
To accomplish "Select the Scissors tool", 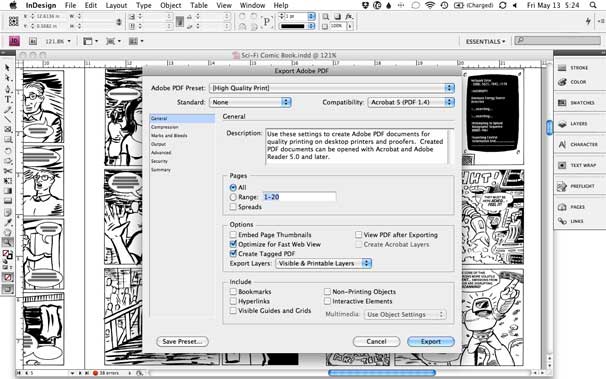I will (x=7, y=171).
